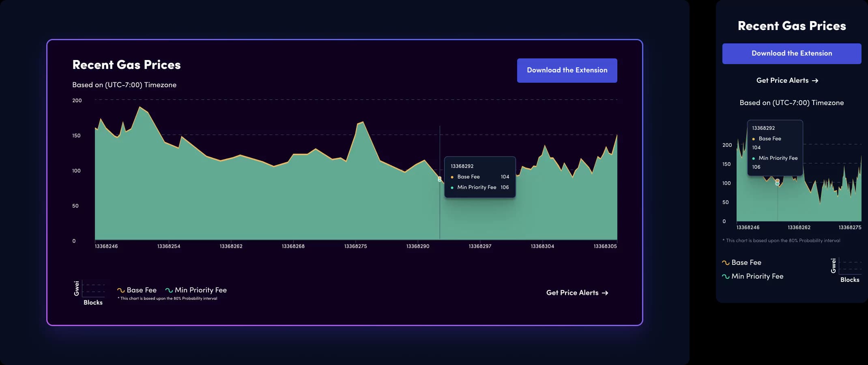Viewport: 868px width, 365px height.
Task: Click timezone note in mobile panel
Action: (x=792, y=103)
